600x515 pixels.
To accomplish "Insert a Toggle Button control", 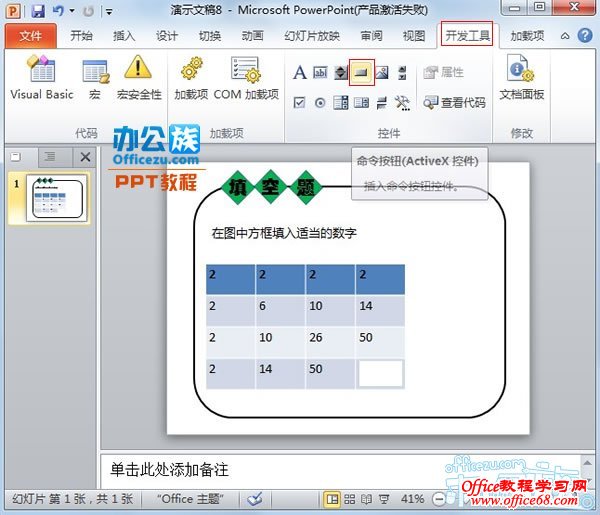I will click(382, 103).
